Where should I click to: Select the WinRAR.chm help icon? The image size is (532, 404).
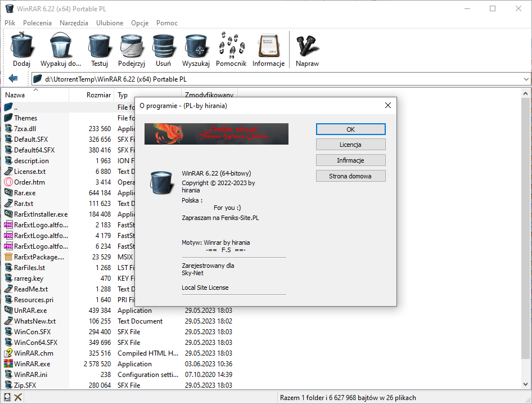pos(8,353)
